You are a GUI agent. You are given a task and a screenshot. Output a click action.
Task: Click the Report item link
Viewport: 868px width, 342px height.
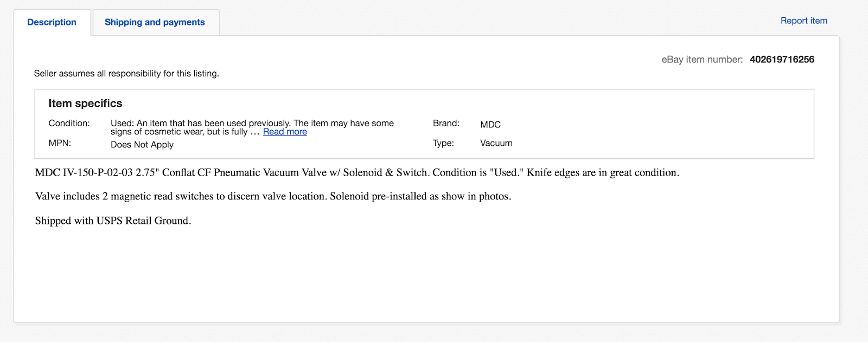803,21
